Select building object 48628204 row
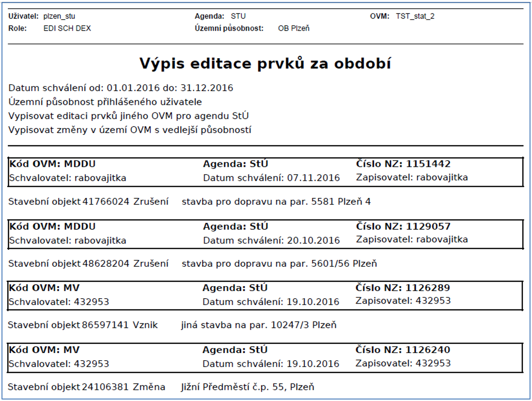Viewport: 532px width, 401px height. point(192,264)
